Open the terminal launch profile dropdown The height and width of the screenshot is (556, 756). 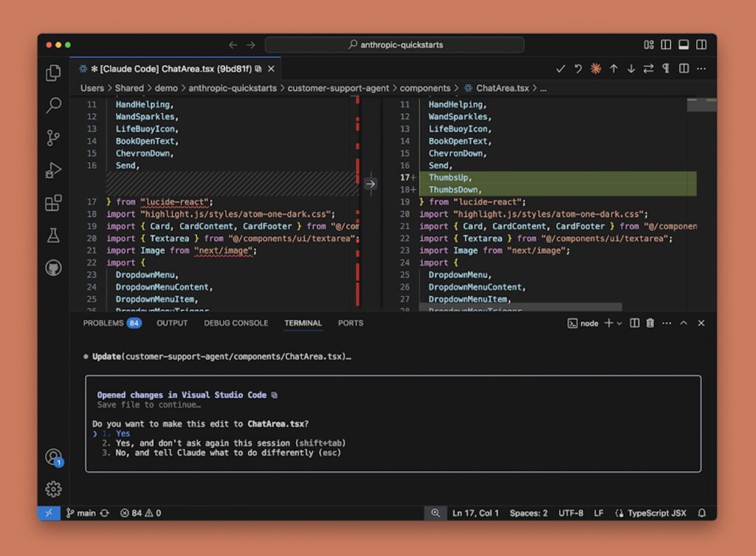coord(619,323)
